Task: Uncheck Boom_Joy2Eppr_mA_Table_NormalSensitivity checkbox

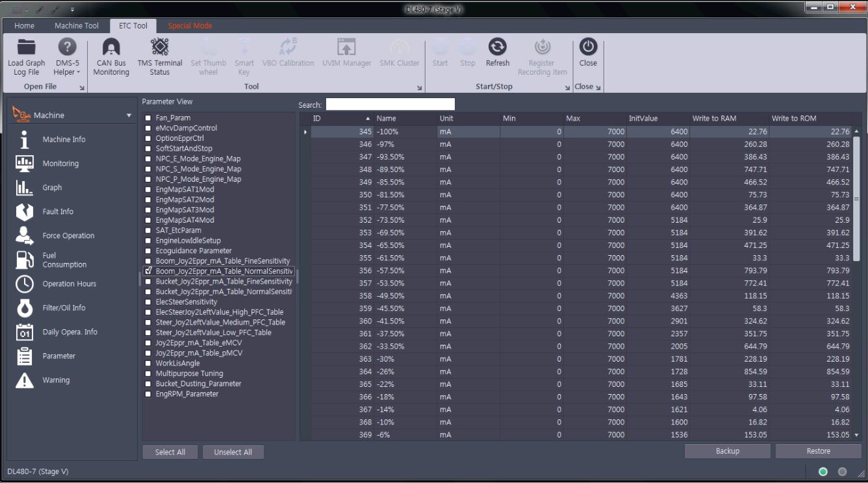Action: (x=149, y=271)
